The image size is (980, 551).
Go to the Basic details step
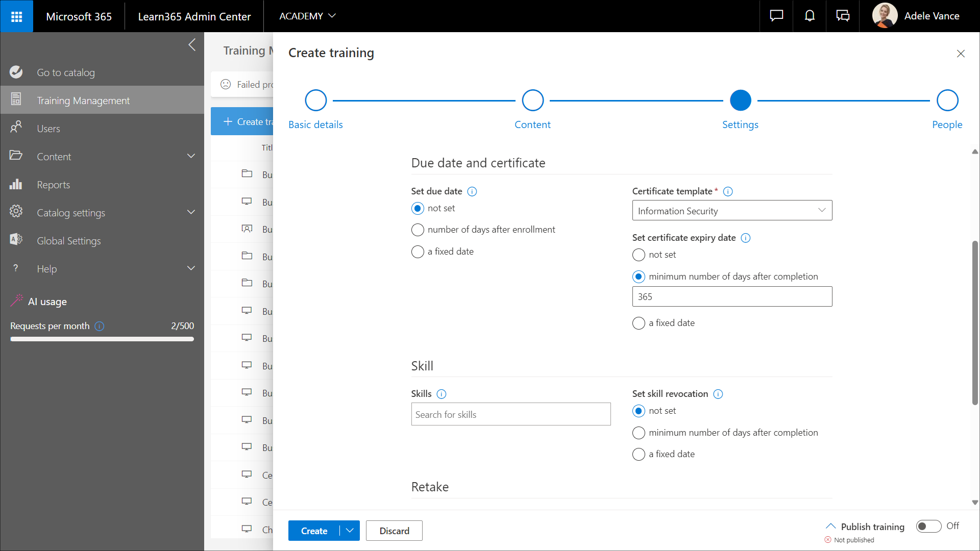click(315, 101)
